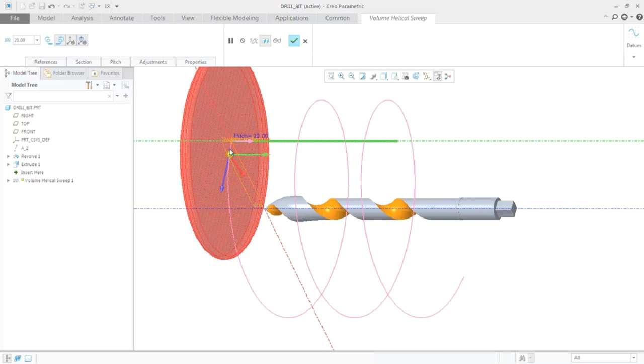Toggle the glasses verify preview mode
Viewport: 644px width, 364px height.
(x=277, y=41)
